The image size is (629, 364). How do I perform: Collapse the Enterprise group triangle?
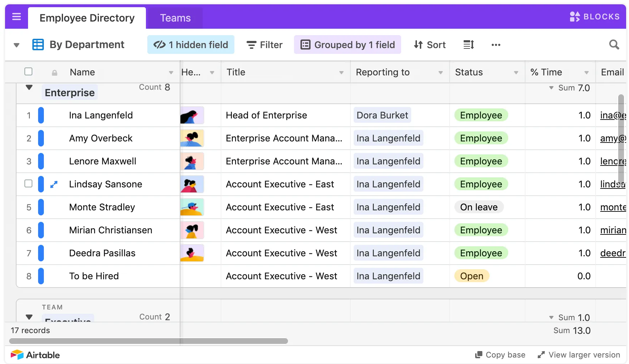coord(29,87)
